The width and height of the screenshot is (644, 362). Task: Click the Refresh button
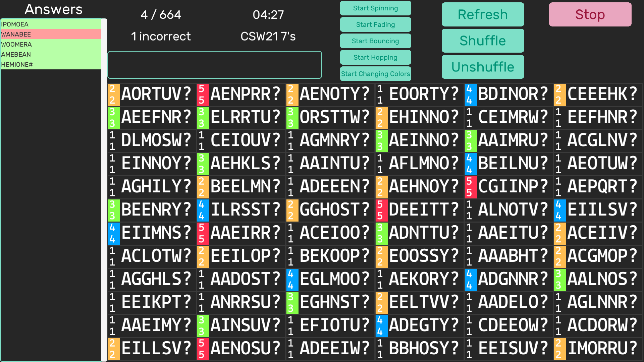click(483, 14)
